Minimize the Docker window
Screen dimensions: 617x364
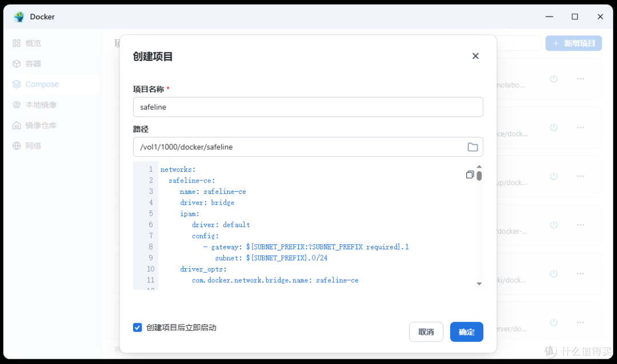(550, 17)
